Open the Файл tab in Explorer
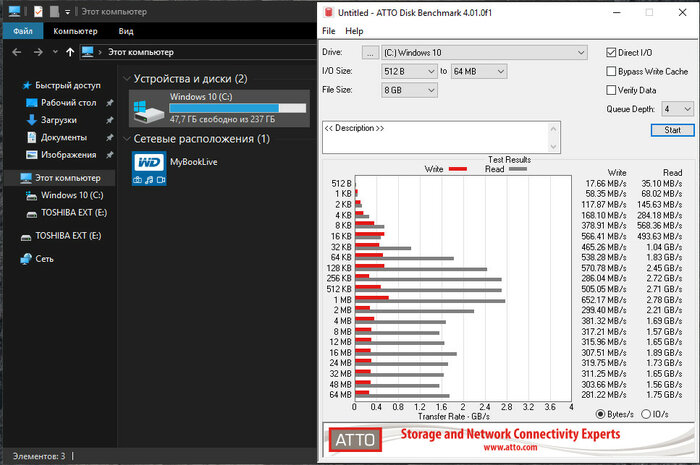Viewport: 700px width, 465px height. pos(23,31)
